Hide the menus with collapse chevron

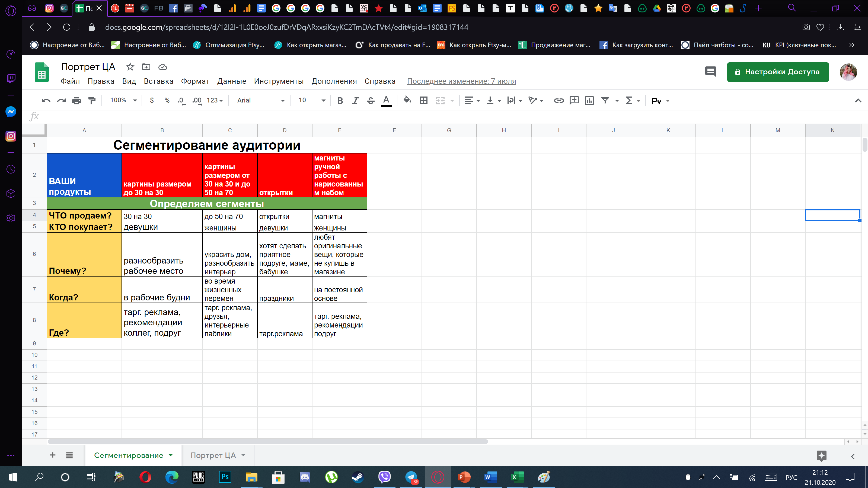(858, 100)
